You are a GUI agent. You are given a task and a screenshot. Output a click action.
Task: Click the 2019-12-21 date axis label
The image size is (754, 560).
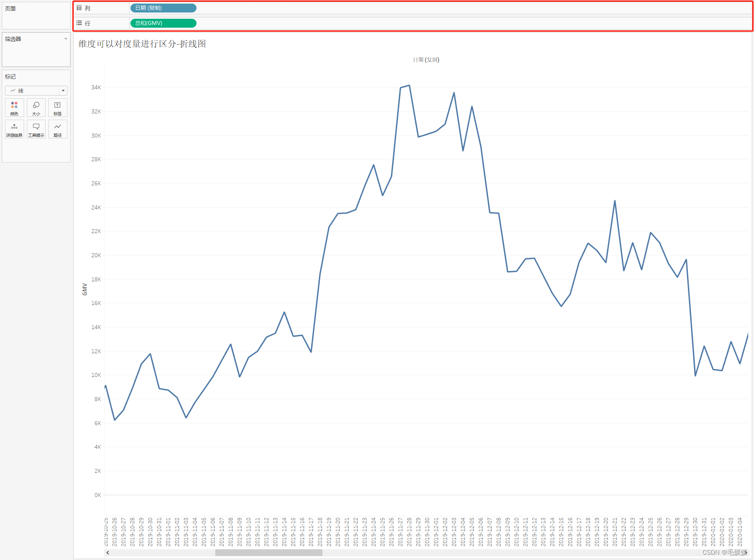coord(615,532)
